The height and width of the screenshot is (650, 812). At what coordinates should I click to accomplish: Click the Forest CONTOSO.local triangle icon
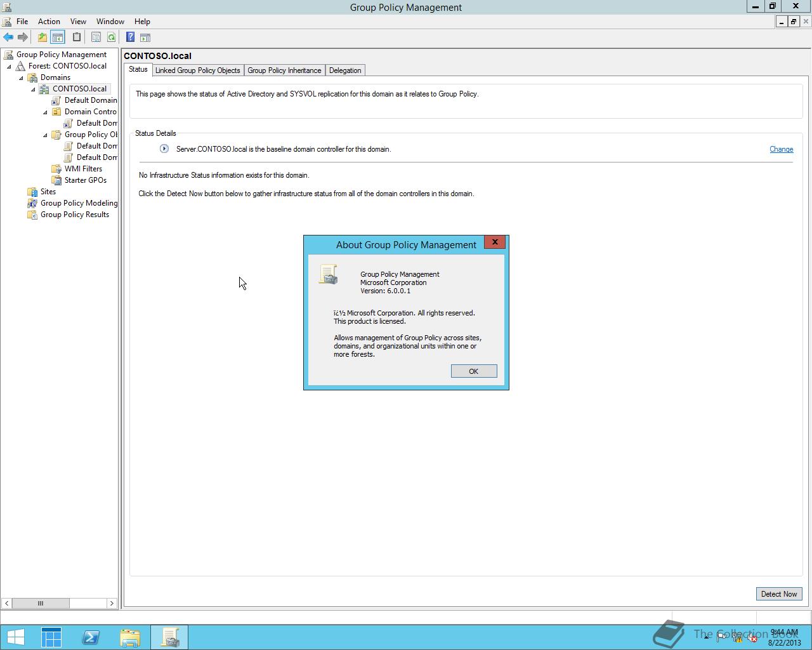click(21, 66)
